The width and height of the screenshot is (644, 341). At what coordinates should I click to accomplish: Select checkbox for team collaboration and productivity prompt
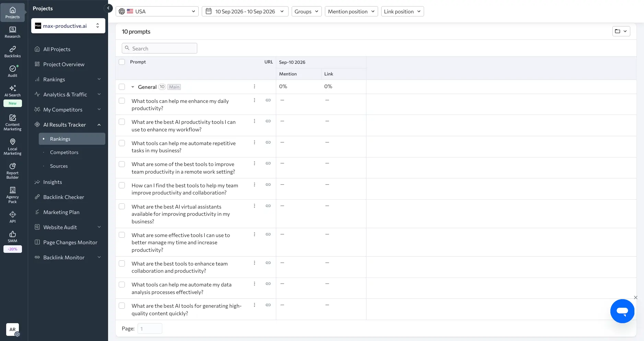(122, 263)
